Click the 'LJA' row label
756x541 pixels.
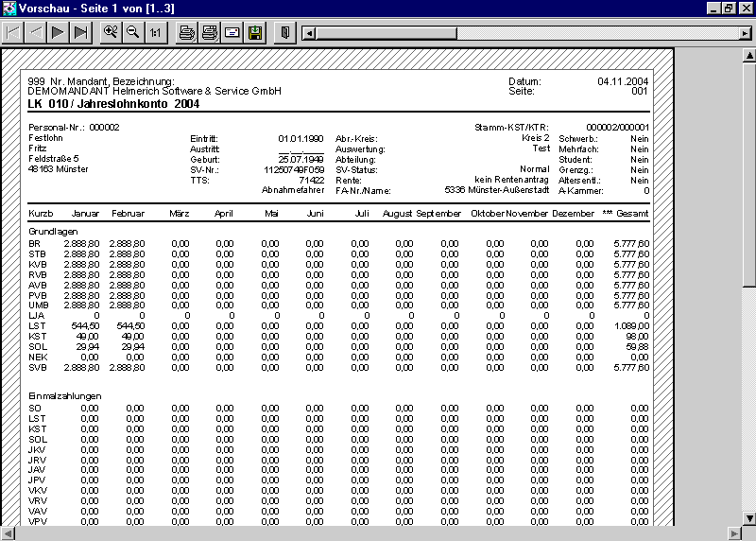point(36,316)
